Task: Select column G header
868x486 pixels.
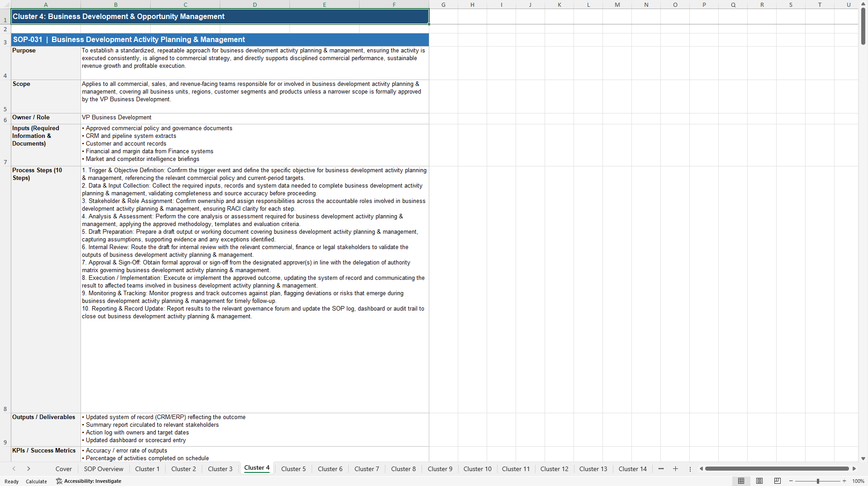Action: pos(443,5)
